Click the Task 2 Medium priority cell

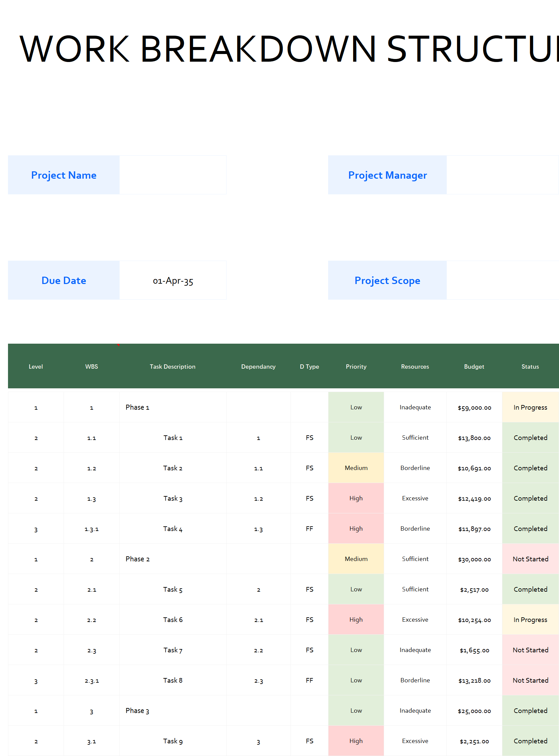point(356,468)
